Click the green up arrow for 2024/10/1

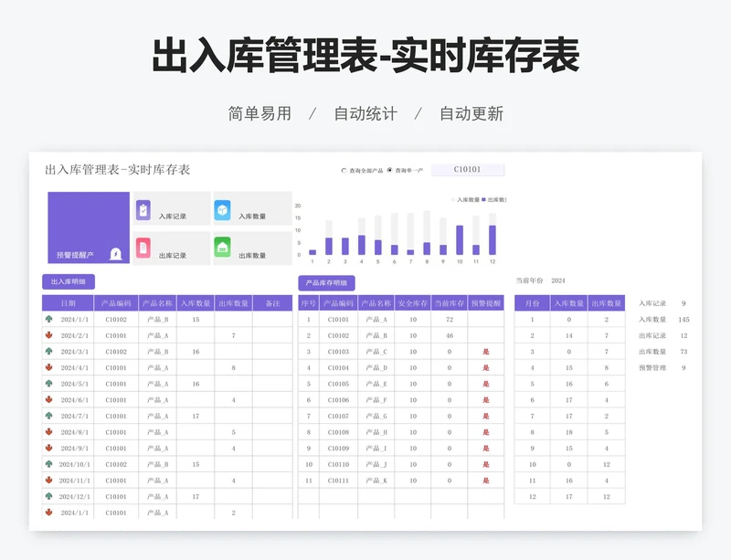49,464
